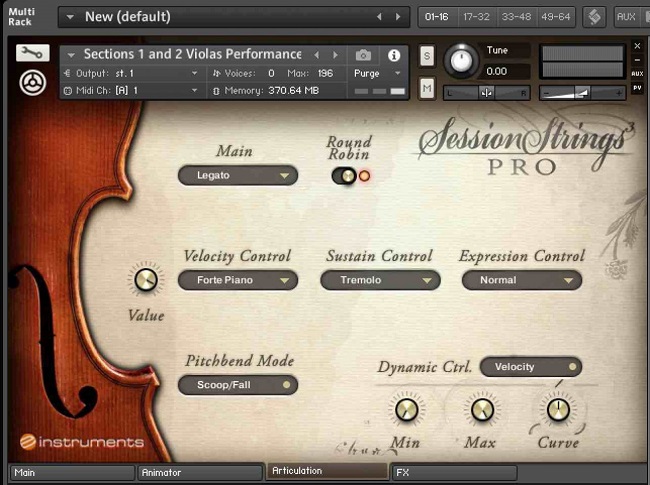This screenshot has width=650, height=485.
Task: Toggle AUX sends panel on instrument
Action: 637,74
